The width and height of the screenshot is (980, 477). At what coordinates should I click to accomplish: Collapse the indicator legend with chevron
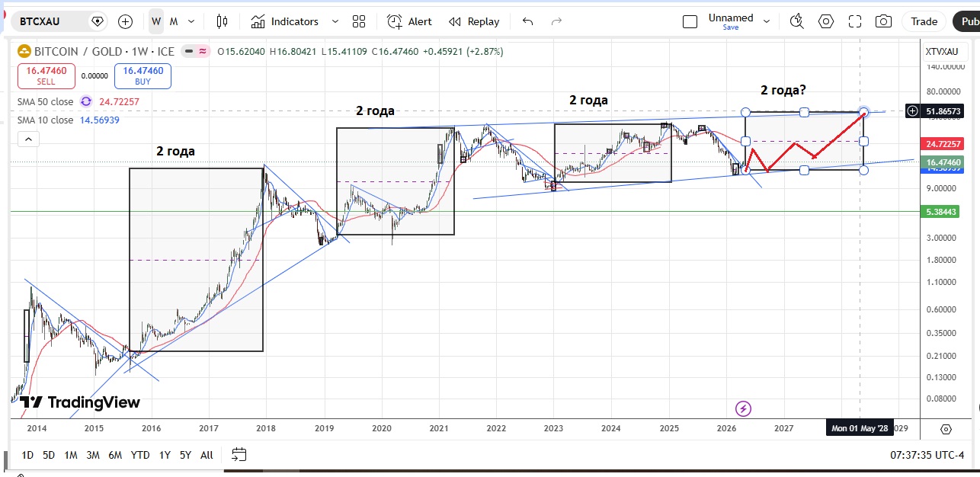pyautogui.click(x=27, y=139)
